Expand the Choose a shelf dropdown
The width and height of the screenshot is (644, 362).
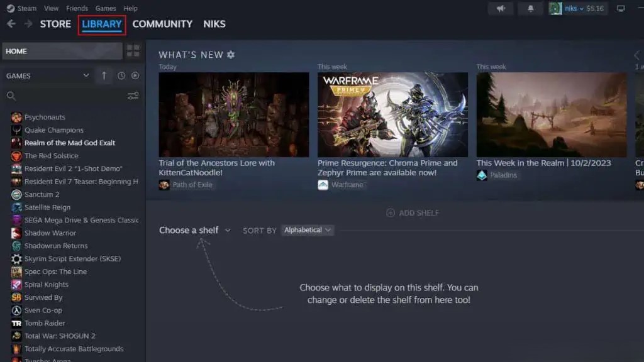194,230
